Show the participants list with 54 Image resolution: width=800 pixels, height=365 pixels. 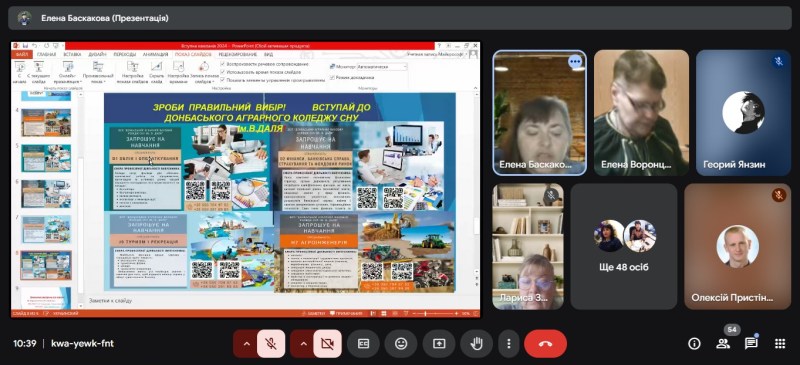point(723,344)
